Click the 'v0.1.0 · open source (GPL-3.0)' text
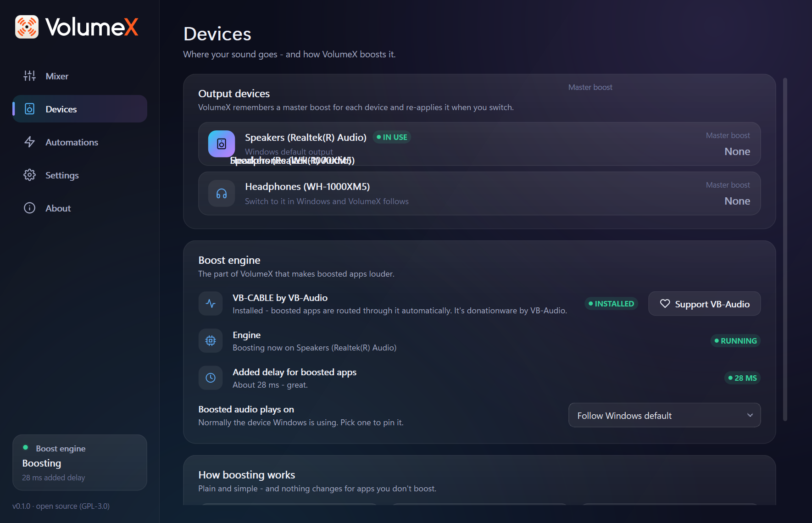Screen dimensions: 812x523 point(61,506)
